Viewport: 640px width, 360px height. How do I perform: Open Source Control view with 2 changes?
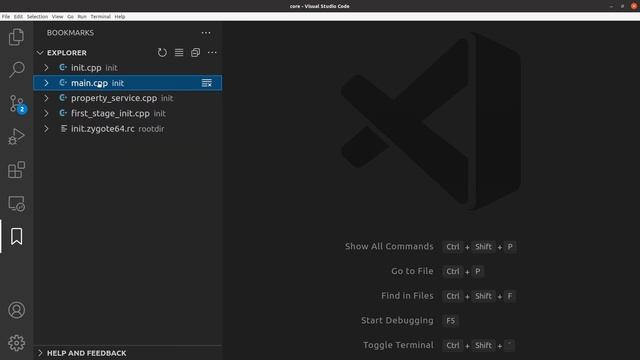pos(17,104)
